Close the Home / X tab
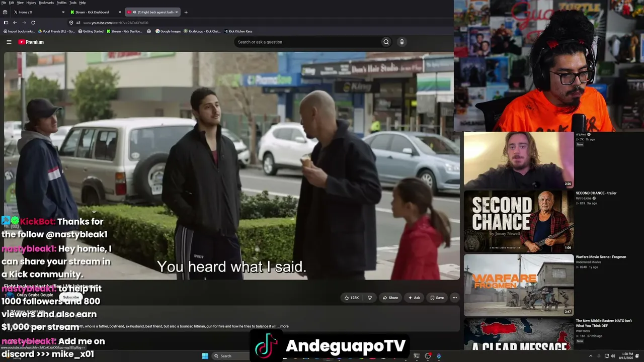 click(x=63, y=12)
